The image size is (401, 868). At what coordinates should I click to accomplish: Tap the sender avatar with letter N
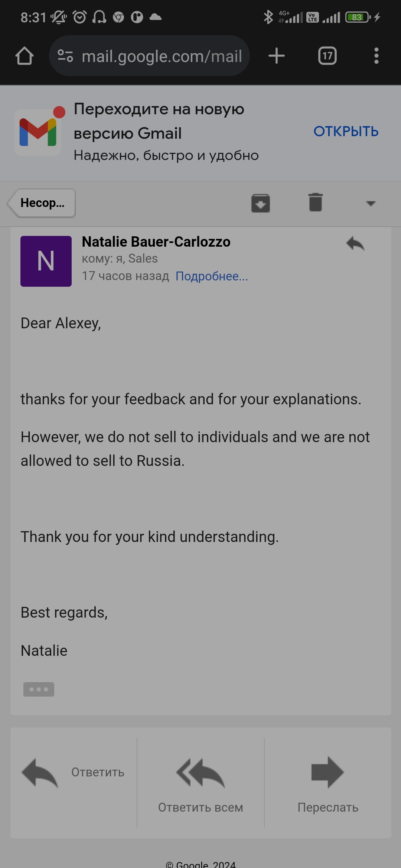pyautogui.click(x=46, y=261)
